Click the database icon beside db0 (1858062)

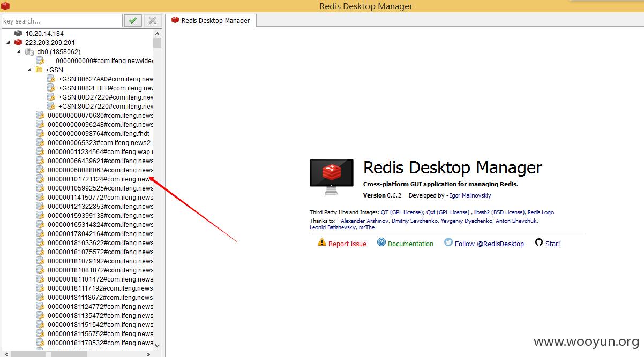point(29,51)
